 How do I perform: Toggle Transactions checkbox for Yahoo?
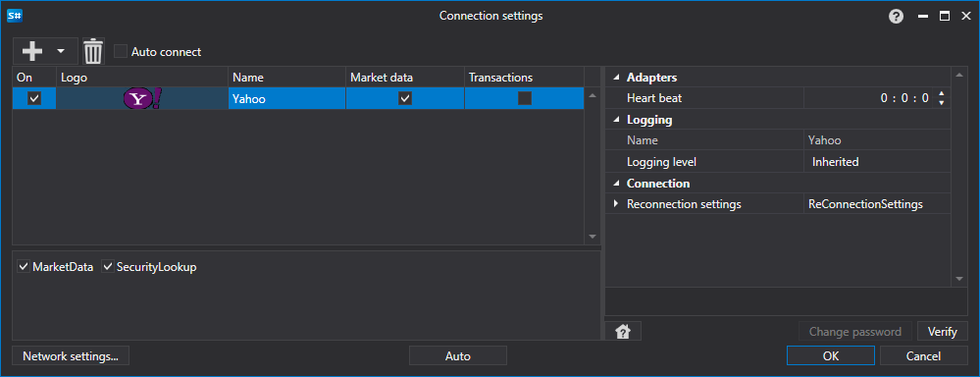click(525, 98)
